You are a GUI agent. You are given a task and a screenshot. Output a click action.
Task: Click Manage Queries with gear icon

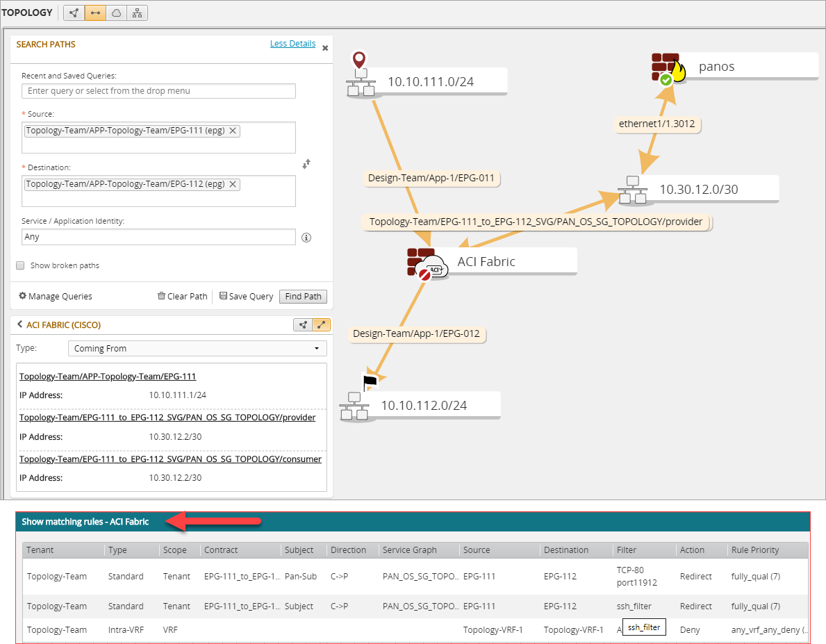(55, 296)
